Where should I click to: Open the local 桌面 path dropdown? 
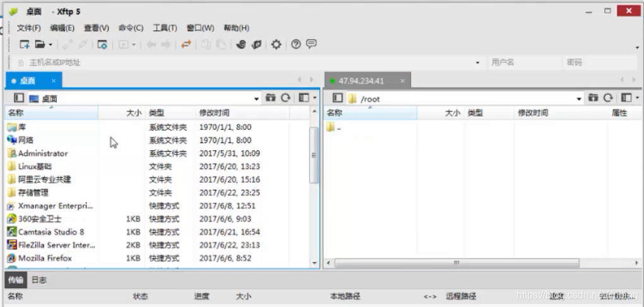[x=257, y=98]
